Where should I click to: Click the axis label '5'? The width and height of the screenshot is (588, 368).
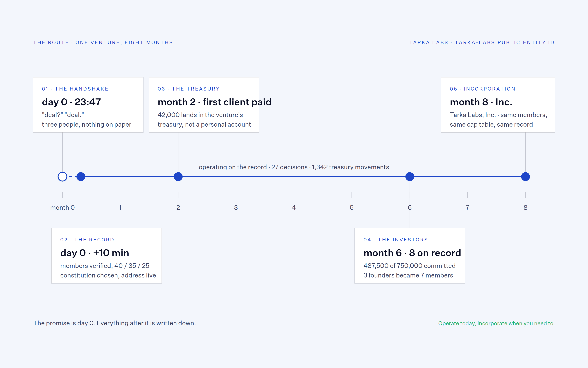pyautogui.click(x=352, y=207)
